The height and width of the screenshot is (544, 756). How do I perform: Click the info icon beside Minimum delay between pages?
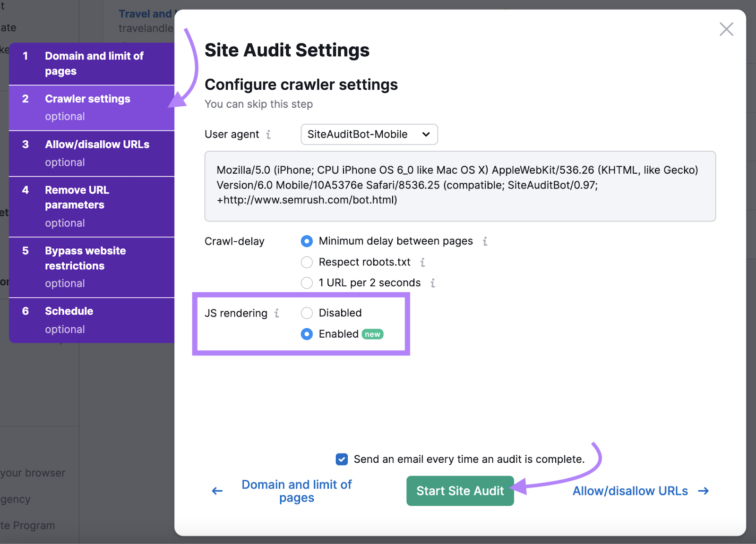(x=485, y=241)
